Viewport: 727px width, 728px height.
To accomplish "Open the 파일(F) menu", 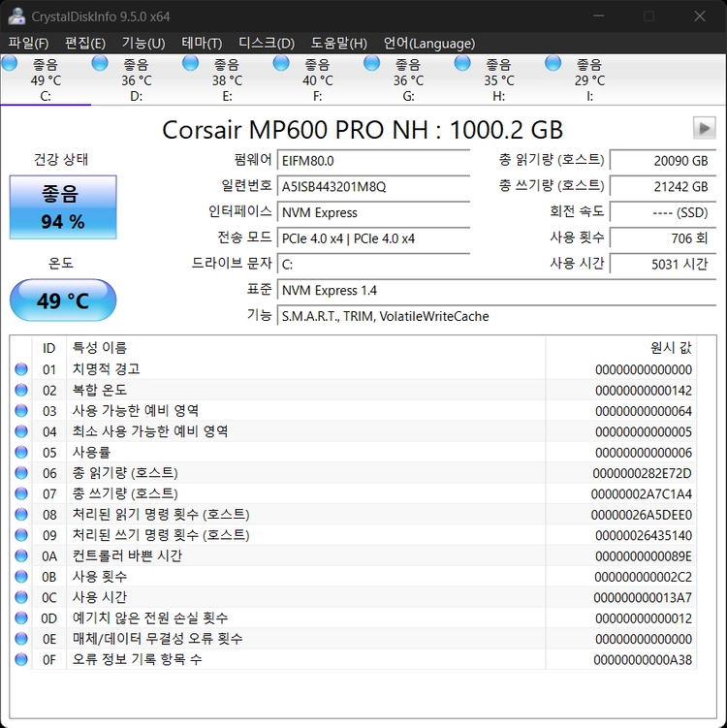I will [x=28, y=44].
